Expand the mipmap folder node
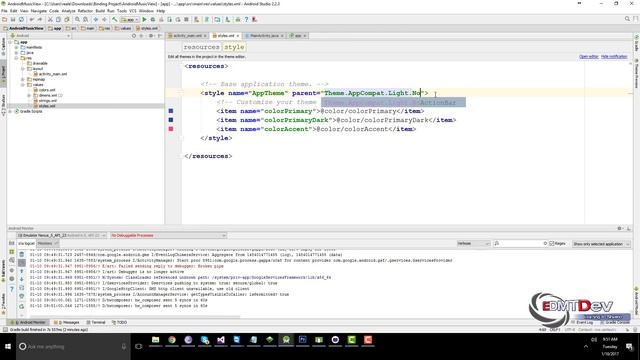 click(23, 79)
